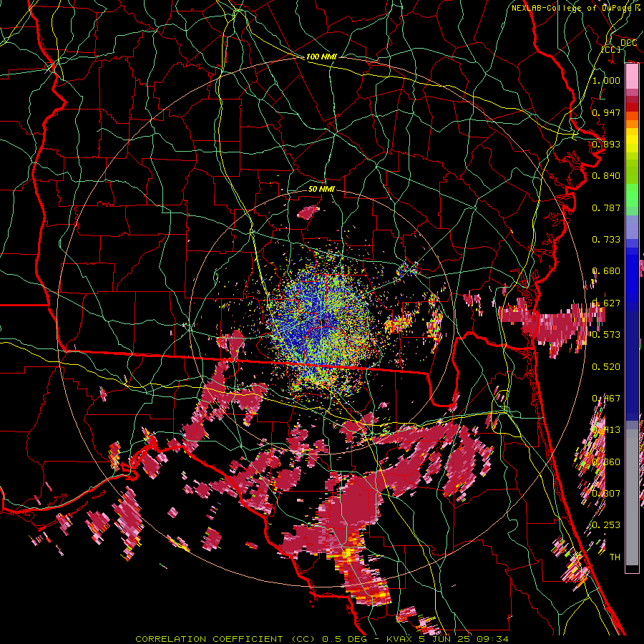
Task: Pick the light pink top swatch of the scale
Action: 632,76
